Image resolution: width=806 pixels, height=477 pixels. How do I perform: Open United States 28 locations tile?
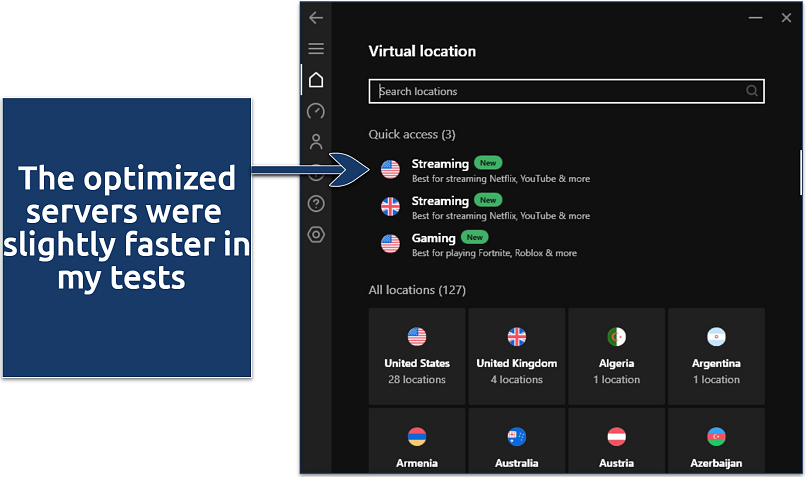(417, 355)
